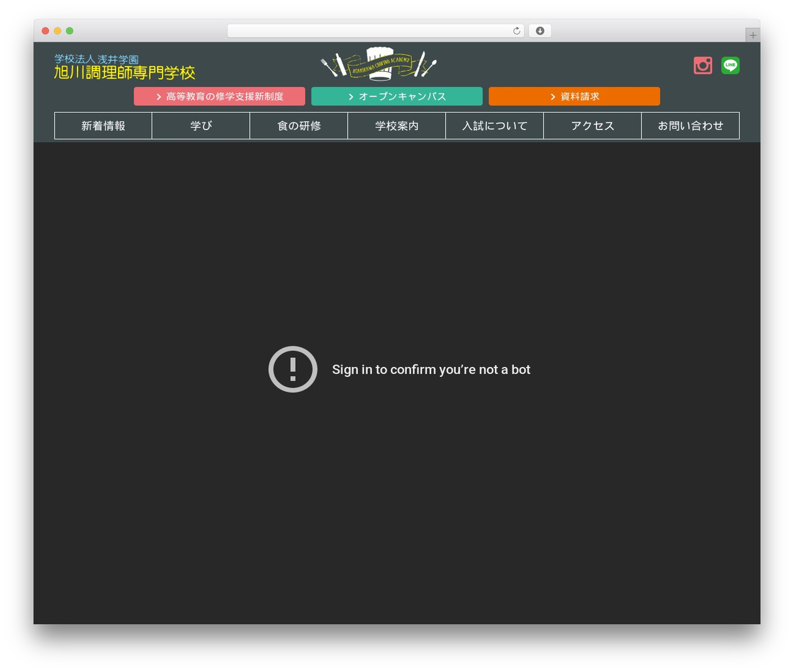The height and width of the screenshot is (672, 794).
Task: Click the 高等教育の修学支援新制度 button
Action: pos(220,96)
